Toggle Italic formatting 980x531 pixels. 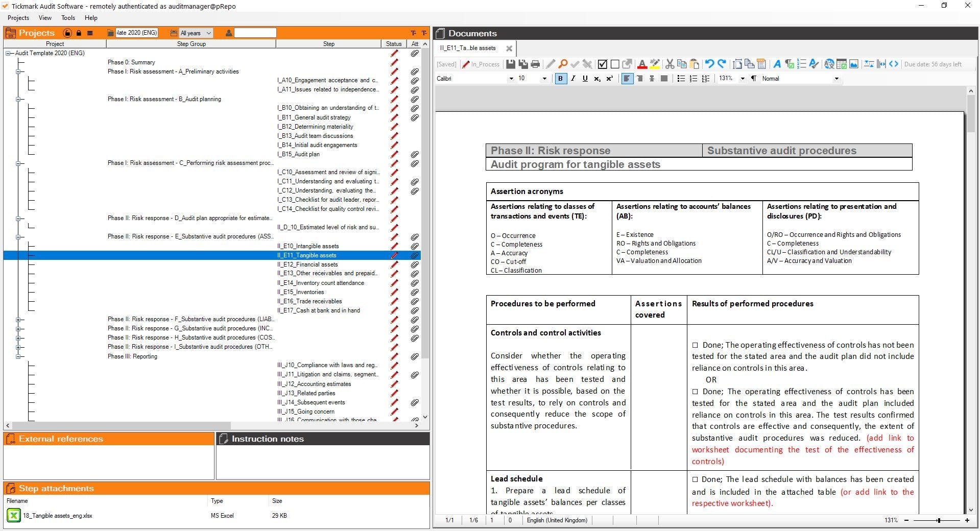point(573,79)
